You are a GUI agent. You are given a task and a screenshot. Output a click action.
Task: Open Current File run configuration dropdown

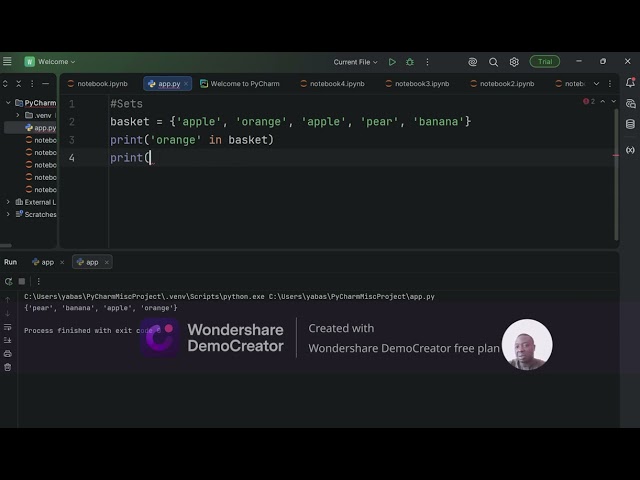[355, 62]
